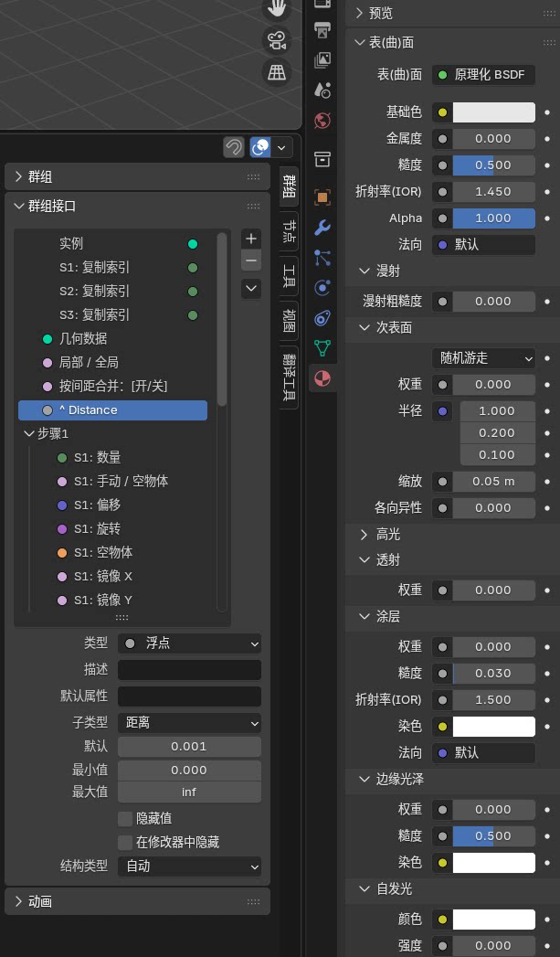Expand the 高光 subpanel
Screen dimensions: 560x957
[x=452, y=536]
